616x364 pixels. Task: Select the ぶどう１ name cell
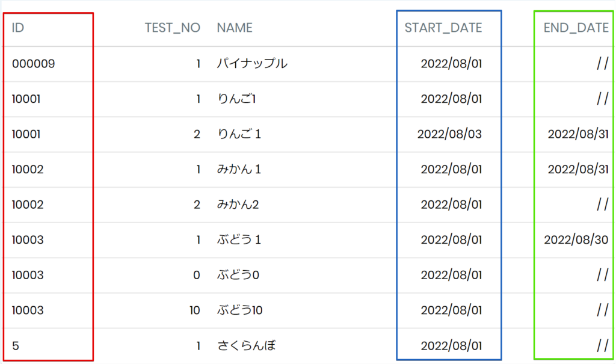(x=239, y=240)
